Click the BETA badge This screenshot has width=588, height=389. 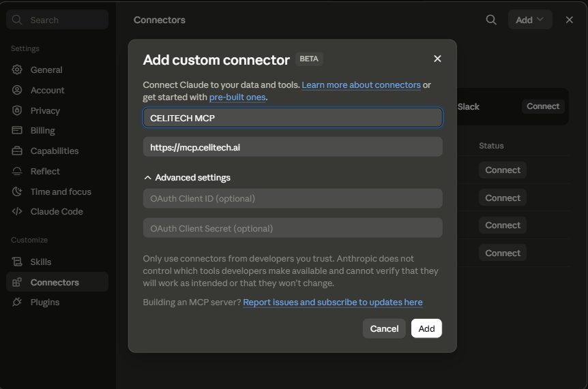[309, 59]
